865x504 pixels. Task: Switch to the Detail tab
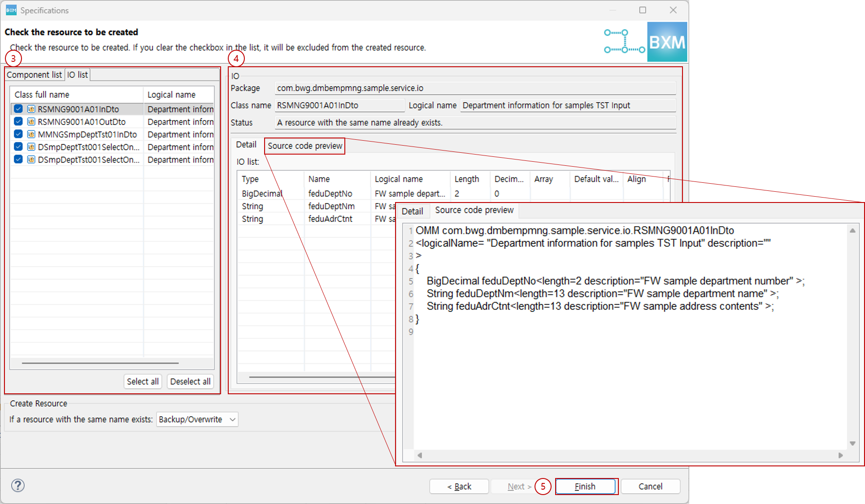pos(246,144)
